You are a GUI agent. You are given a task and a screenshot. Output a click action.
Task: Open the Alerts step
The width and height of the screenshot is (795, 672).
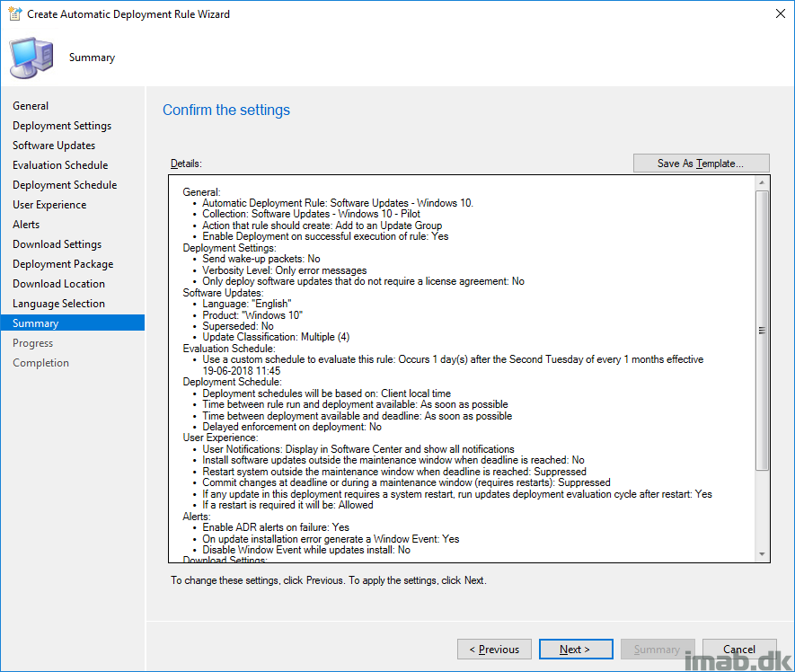26,225
